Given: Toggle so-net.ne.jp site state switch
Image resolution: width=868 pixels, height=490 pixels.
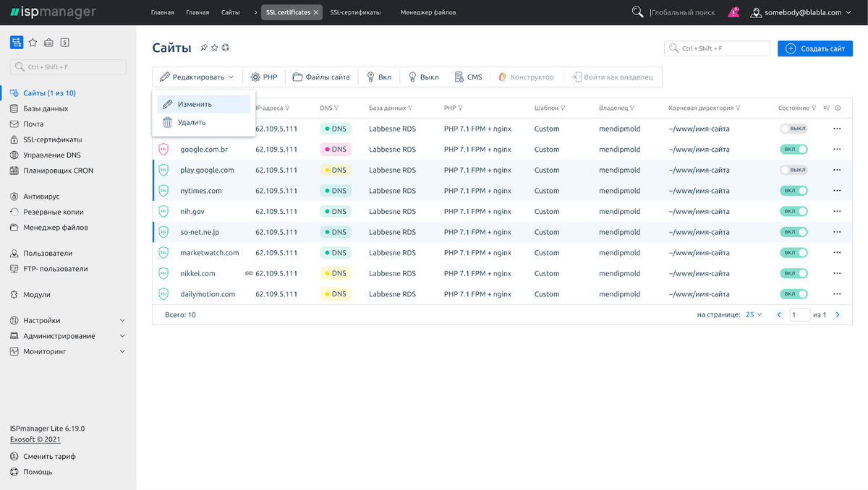Looking at the screenshot, I should pyautogui.click(x=793, y=232).
